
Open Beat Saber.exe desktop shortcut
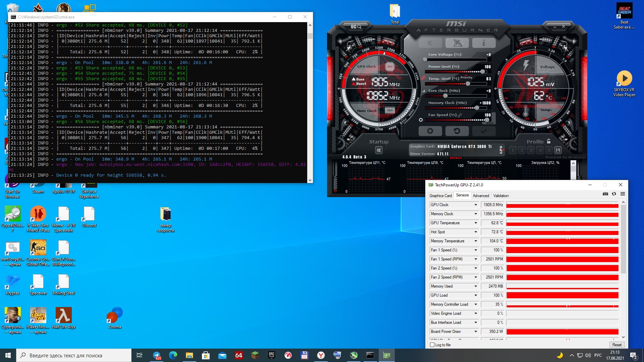[624, 16]
